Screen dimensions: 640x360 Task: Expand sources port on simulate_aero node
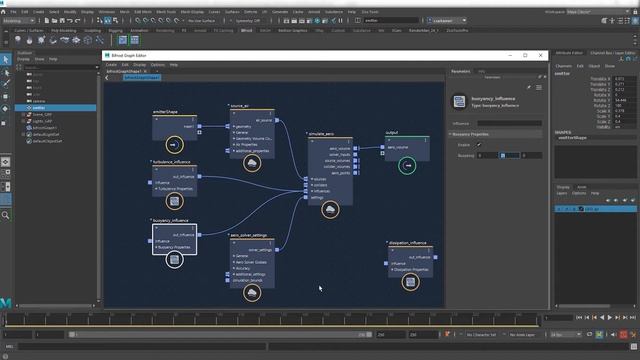click(311, 179)
